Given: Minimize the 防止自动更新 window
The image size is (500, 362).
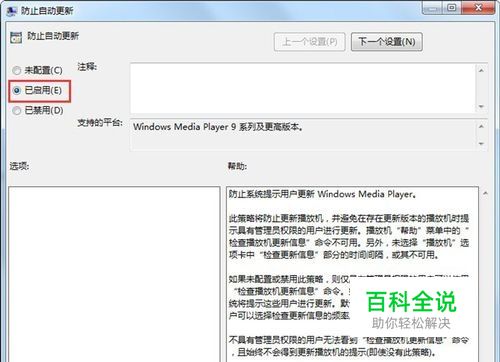Looking at the screenshot, I should 432,8.
